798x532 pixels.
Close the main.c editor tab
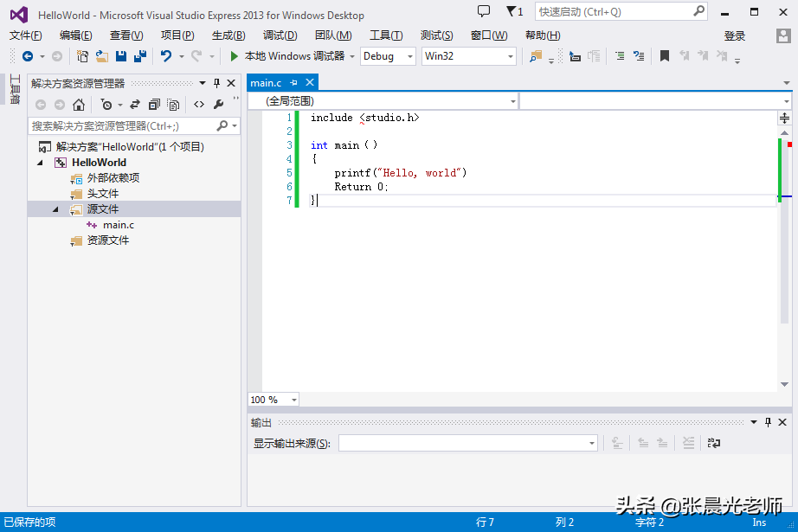310,82
